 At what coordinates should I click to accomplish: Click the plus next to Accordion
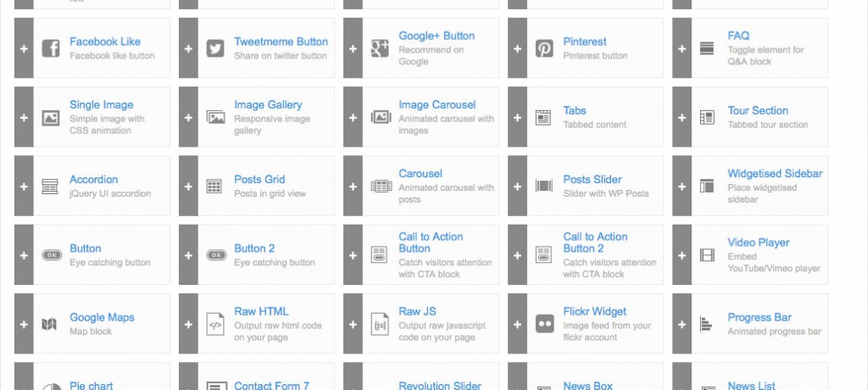pos(24,186)
